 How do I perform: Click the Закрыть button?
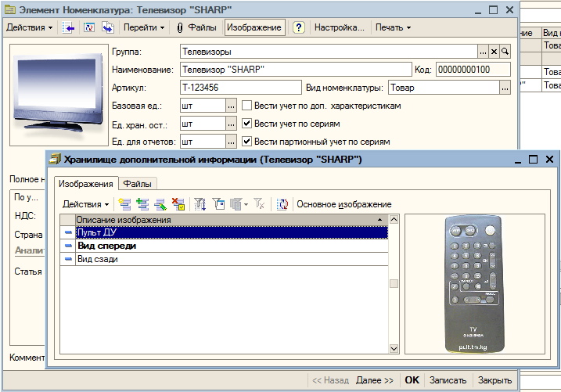494,380
